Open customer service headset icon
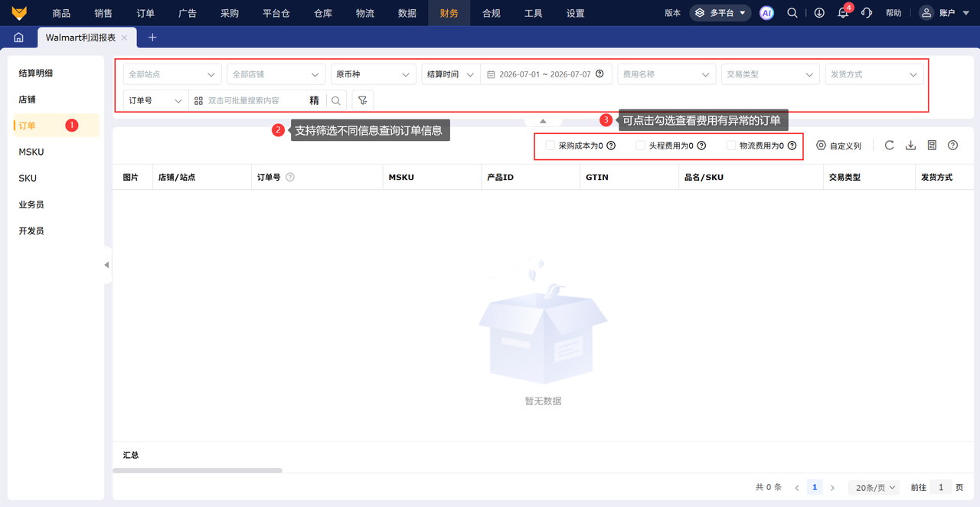Screen dimensions: 980x507 click(x=867, y=13)
